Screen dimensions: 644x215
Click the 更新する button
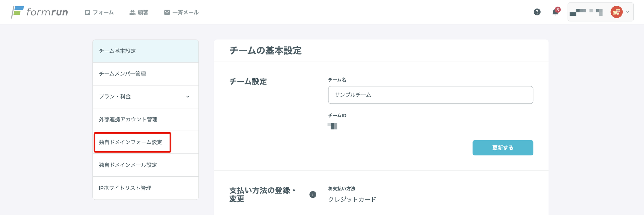503,148
